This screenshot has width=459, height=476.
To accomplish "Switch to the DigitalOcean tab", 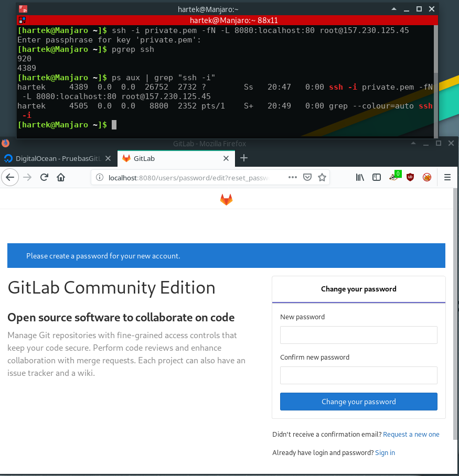I will point(58,158).
